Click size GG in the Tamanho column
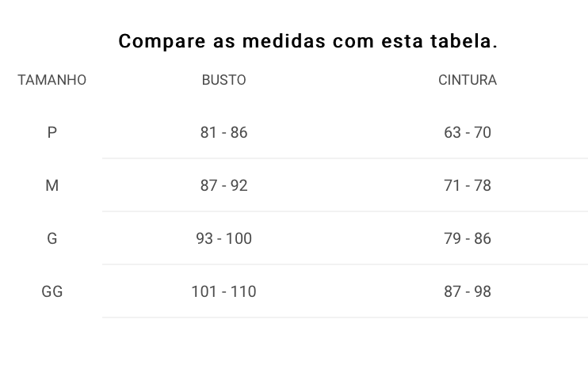Viewport: 588px width, 380px height. [x=52, y=291]
